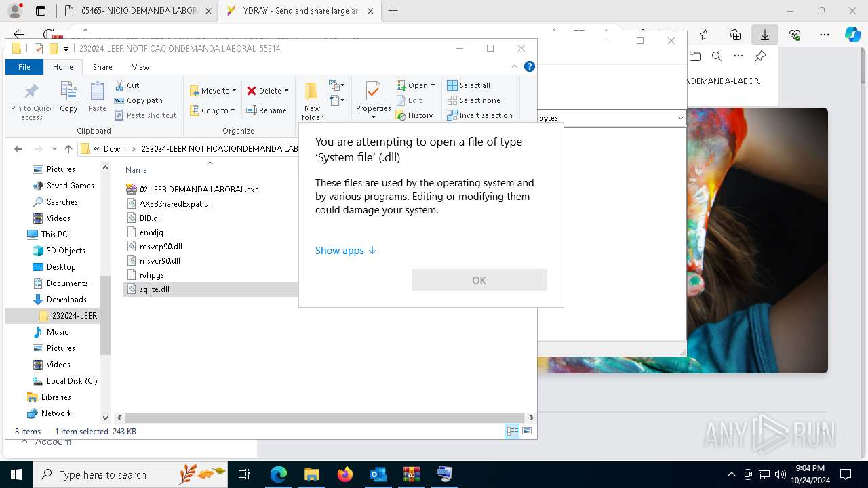
Task: Click the Copy ribbon icon
Action: [68, 97]
